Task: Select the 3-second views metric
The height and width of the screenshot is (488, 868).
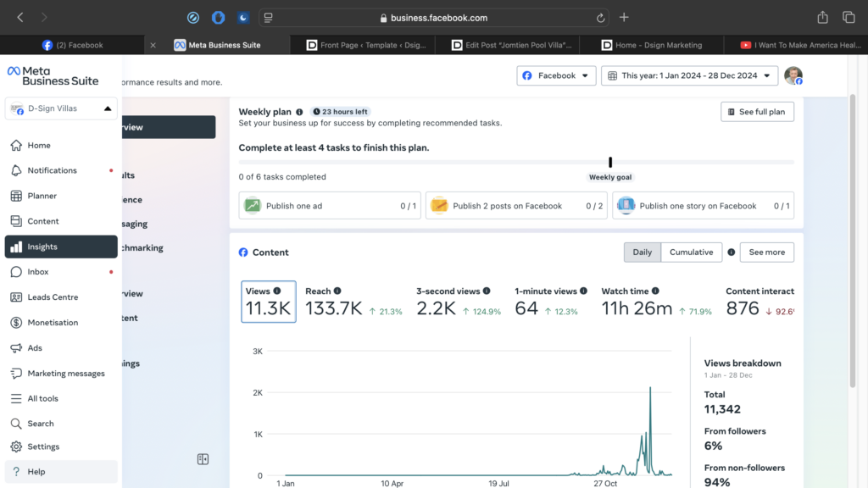Action: click(x=459, y=302)
